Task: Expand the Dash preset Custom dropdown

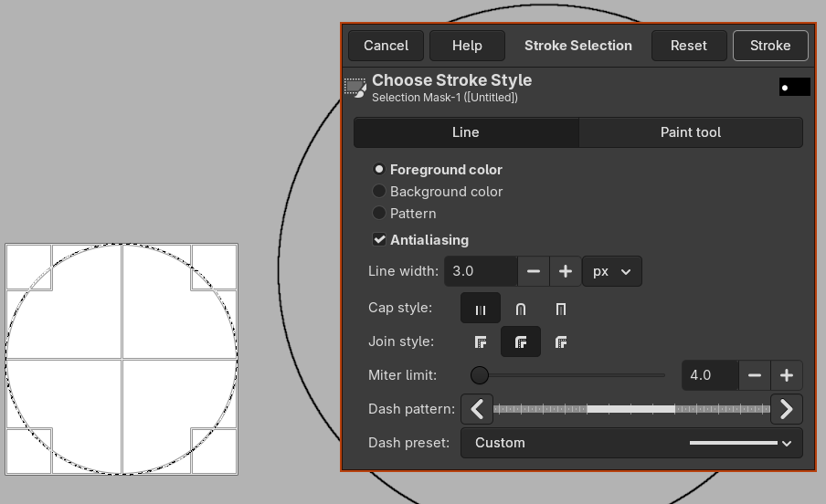Action: (x=631, y=443)
